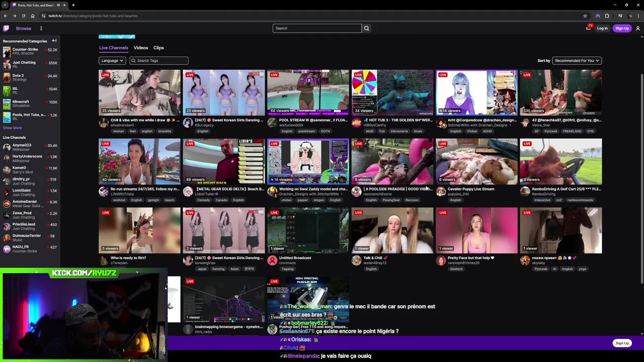This screenshot has width=644, height=362.
Task: Open the raccoon poolside paradise stream thumbnail
Action: [392, 161]
